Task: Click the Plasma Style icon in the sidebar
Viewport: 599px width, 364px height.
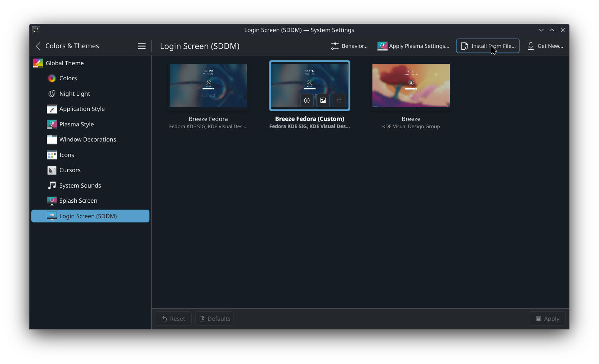Action: point(52,124)
